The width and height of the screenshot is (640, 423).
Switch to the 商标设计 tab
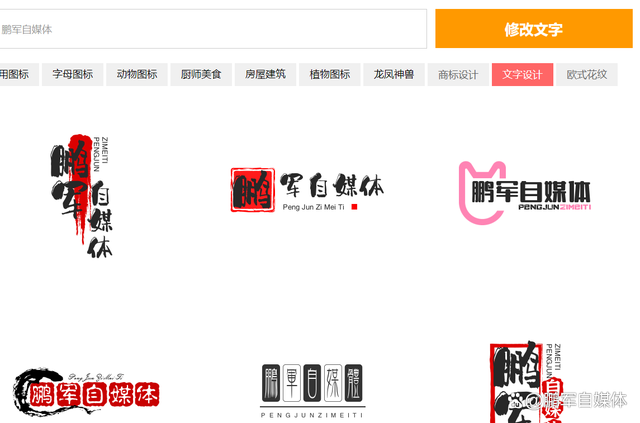(x=457, y=75)
